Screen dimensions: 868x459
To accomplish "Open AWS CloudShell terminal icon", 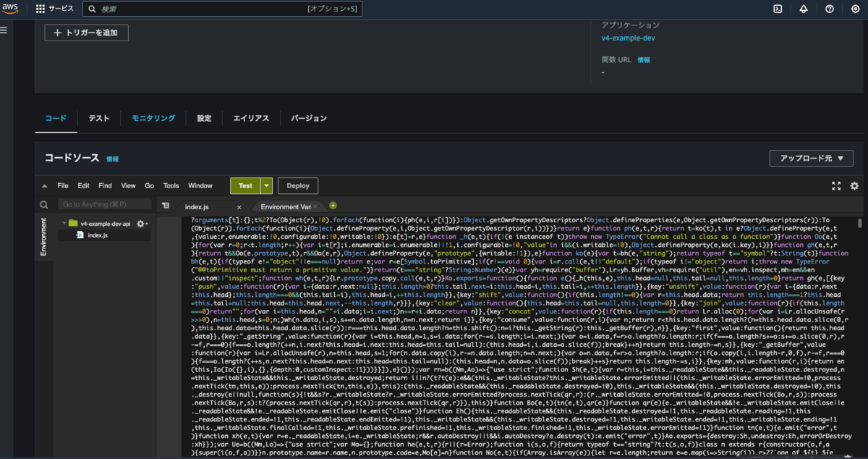I will tap(778, 9).
